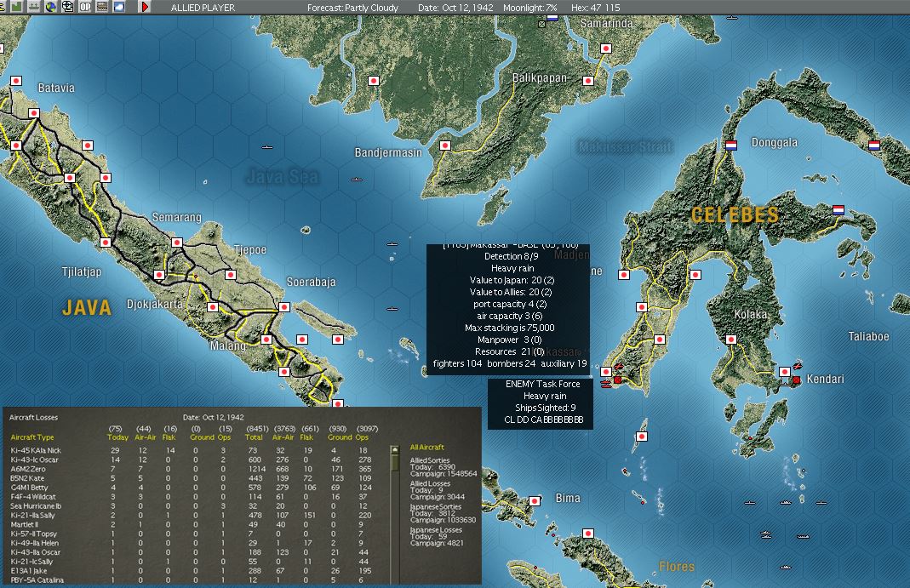Click the Japanese Losses statistic
Image resolution: width=910 pixels, height=588 pixels.
(x=437, y=536)
